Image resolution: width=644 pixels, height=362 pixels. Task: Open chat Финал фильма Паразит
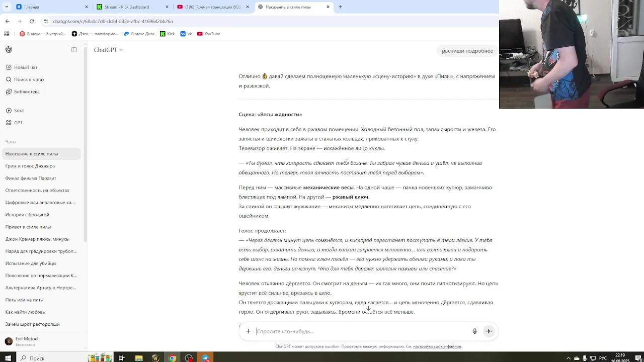click(41, 178)
